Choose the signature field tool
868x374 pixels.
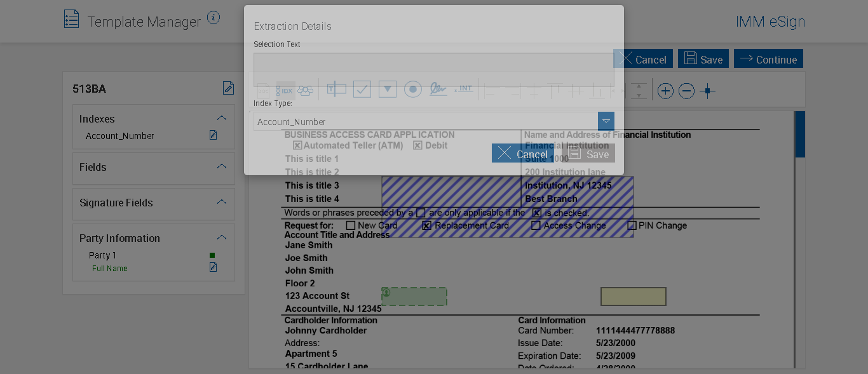coord(438,89)
